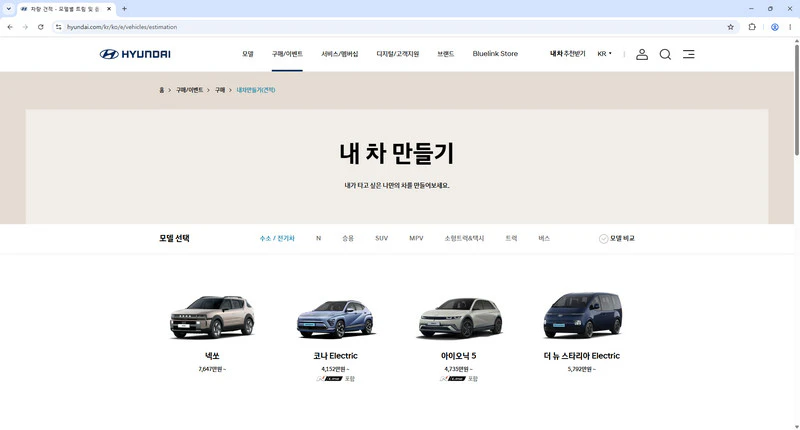Image resolution: width=800 pixels, height=430 pixels.
Task: Open the 모델 menu
Action: click(247, 54)
